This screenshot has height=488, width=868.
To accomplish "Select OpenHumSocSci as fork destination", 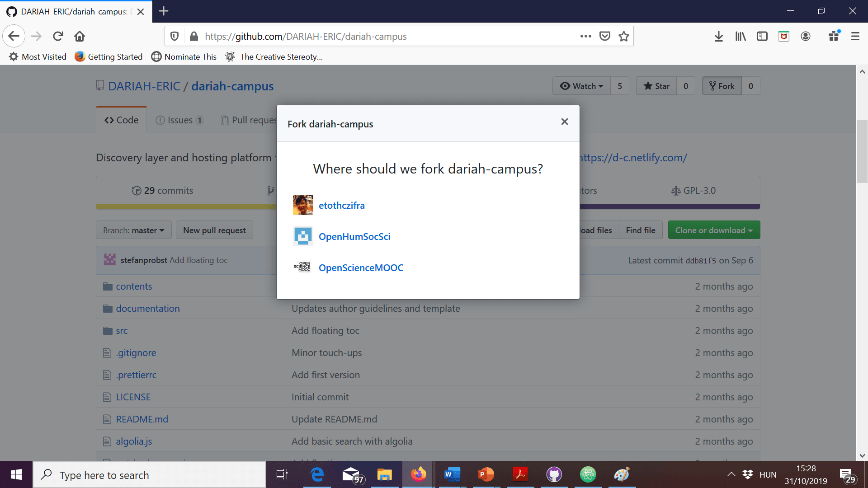I will point(354,236).
